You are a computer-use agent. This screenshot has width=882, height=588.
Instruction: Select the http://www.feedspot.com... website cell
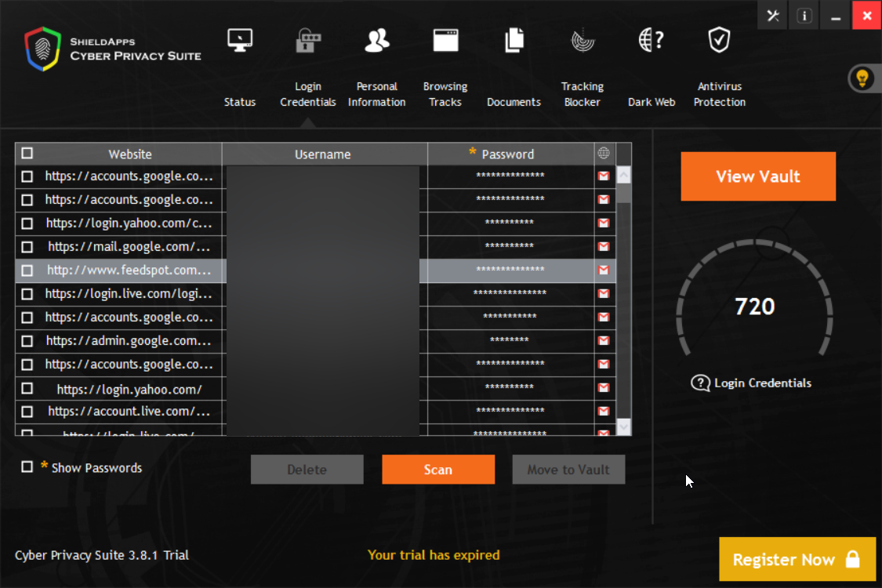point(129,270)
